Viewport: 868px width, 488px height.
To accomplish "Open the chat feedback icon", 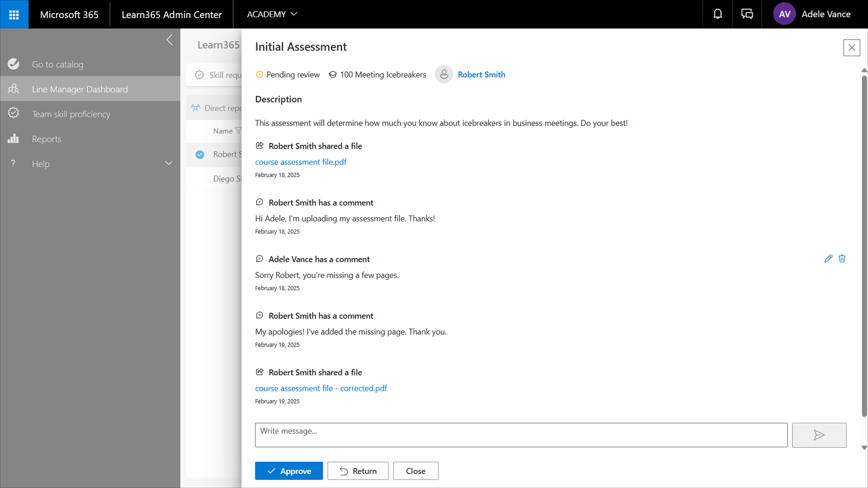I will [x=747, y=14].
